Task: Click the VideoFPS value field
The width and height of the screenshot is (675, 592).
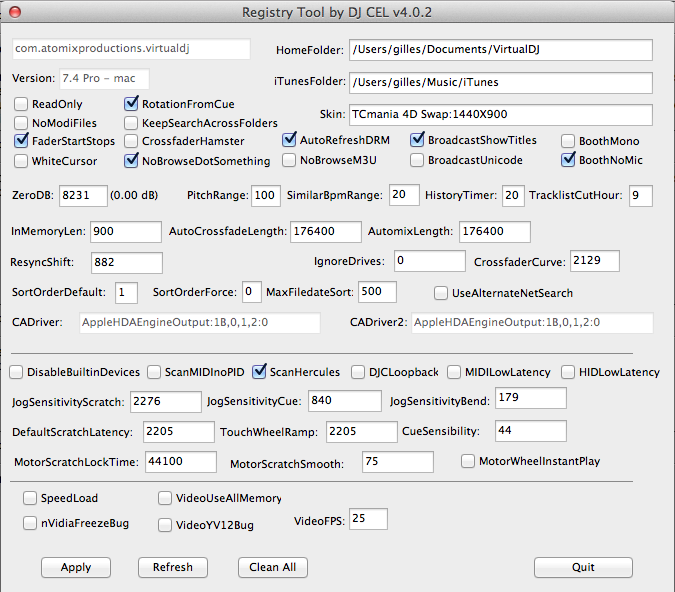Action: (x=368, y=519)
